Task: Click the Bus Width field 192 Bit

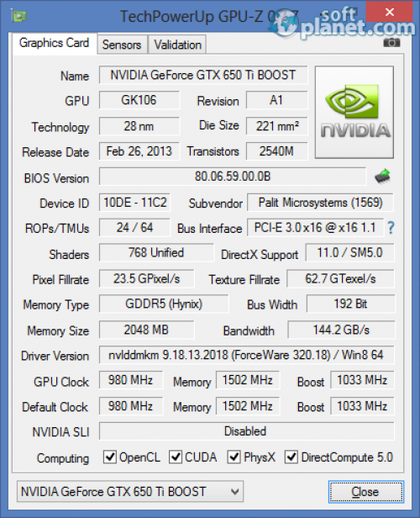Action: [350, 304]
